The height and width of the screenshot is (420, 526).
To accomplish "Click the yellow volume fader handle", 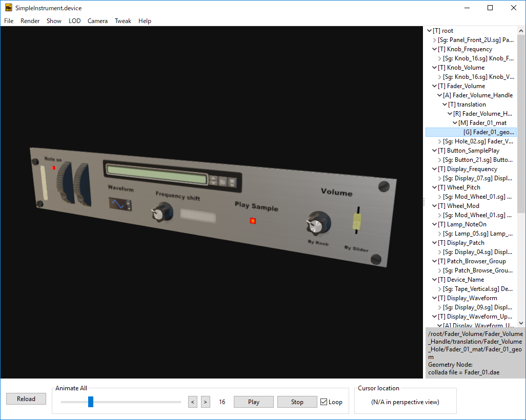I will (357, 222).
